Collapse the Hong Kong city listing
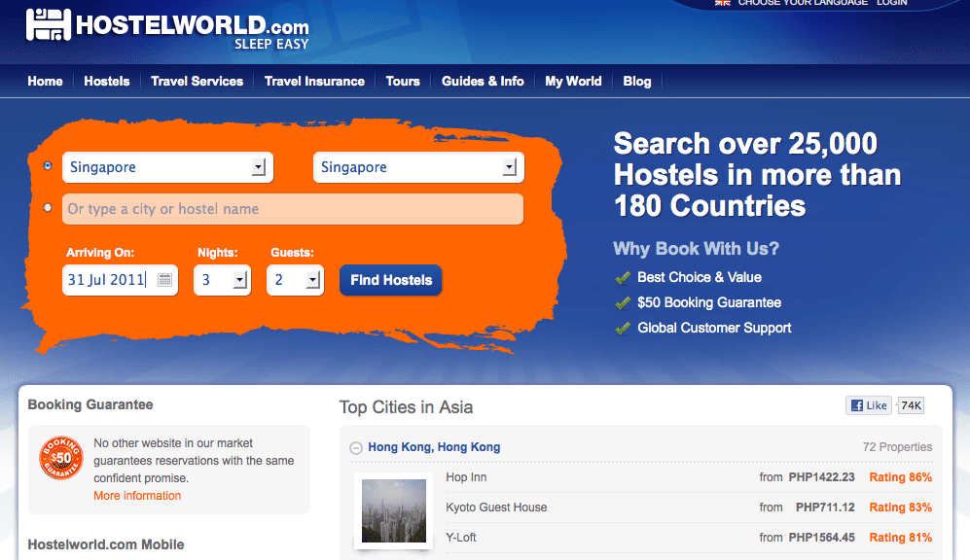Image resolution: width=970 pixels, height=560 pixels. pyautogui.click(x=356, y=448)
